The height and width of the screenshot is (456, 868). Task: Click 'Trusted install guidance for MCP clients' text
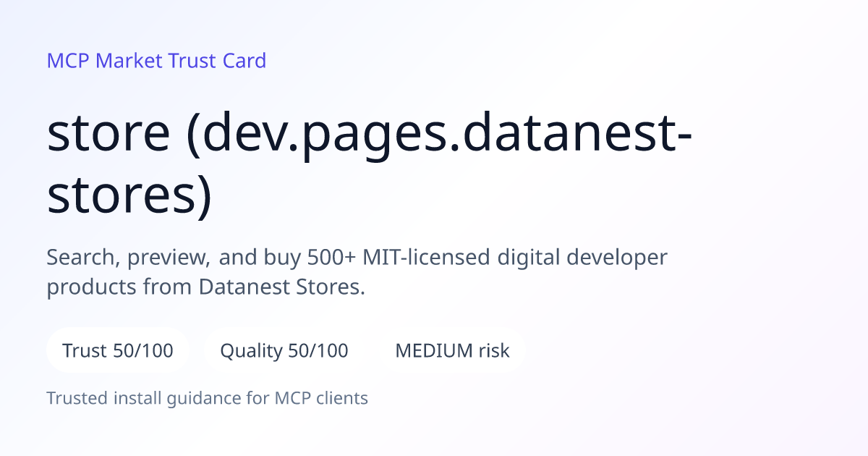pyautogui.click(x=208, y=398)
